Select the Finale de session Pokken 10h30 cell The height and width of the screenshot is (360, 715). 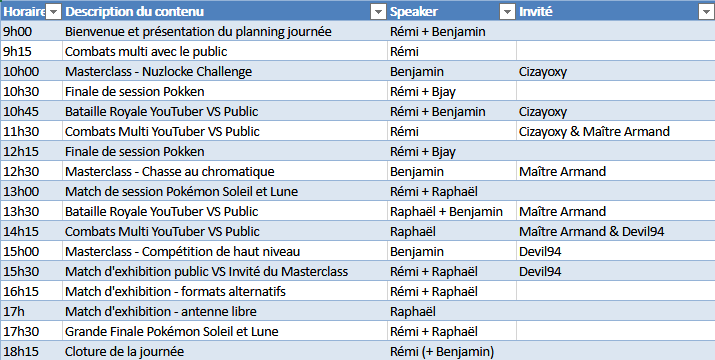(225, 92)
